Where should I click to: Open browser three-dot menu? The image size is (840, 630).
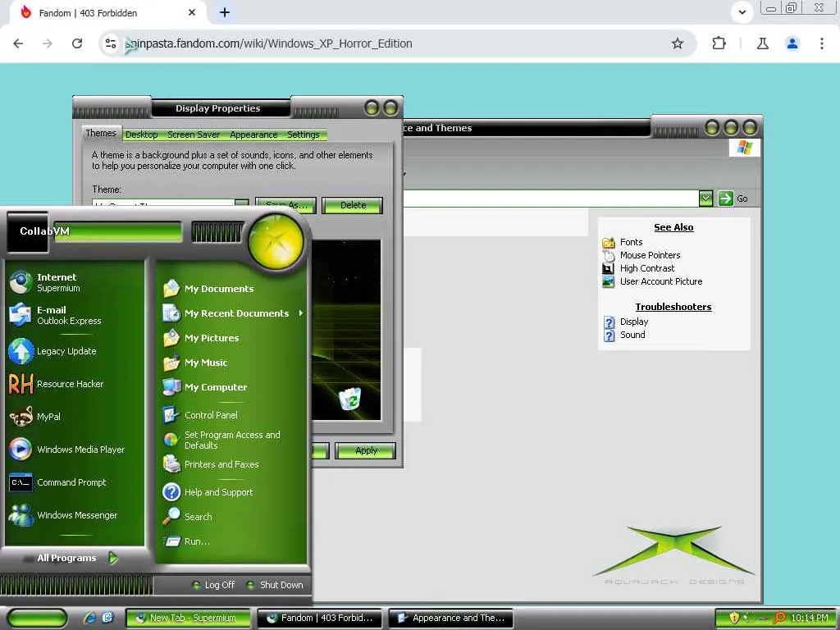click(x=821, y=43)
